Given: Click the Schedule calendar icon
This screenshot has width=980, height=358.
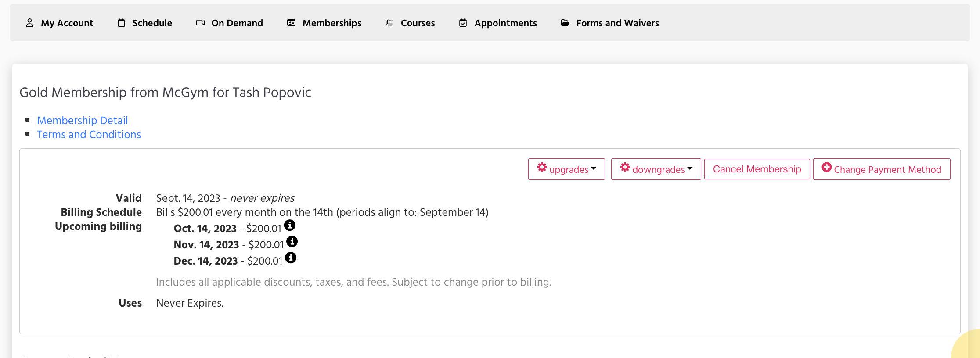Looking at the screenshot, I should [122, 23].
